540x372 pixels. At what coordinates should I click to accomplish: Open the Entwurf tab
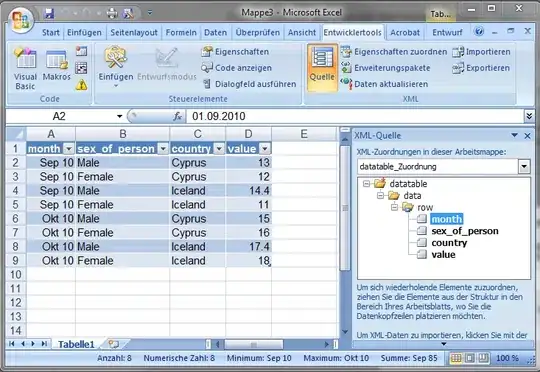pyautogui.click(x=447, y=32)
